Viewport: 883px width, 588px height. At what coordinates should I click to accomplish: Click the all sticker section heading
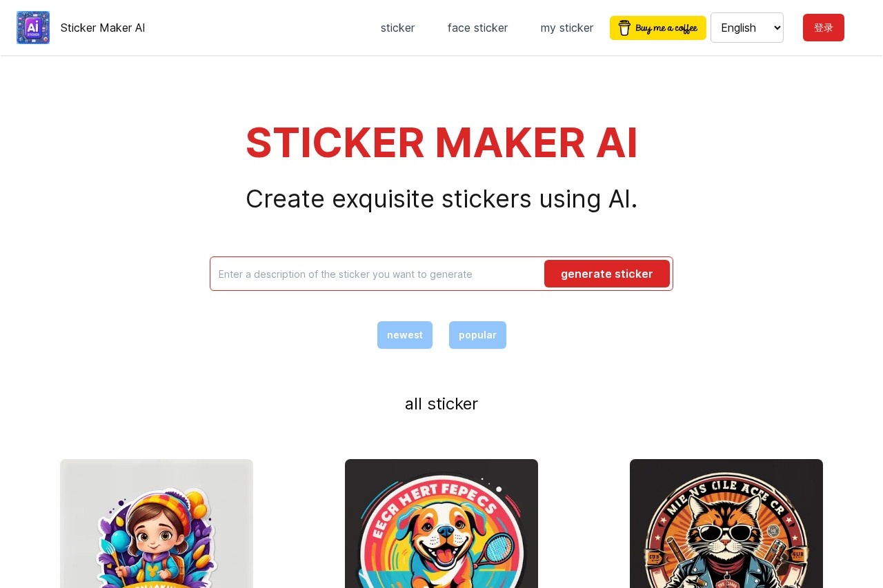pos(441,404)
